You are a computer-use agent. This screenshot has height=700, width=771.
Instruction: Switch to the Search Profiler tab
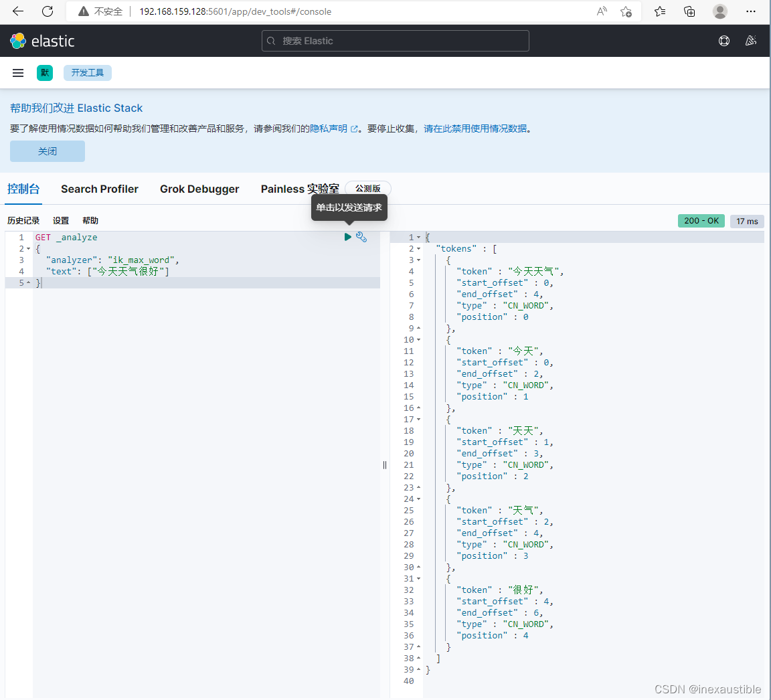99,189
